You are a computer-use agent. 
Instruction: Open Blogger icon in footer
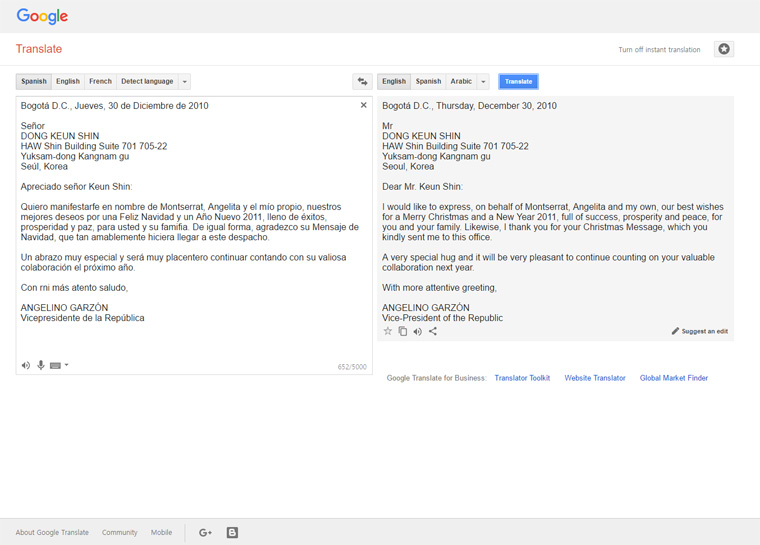232,532
